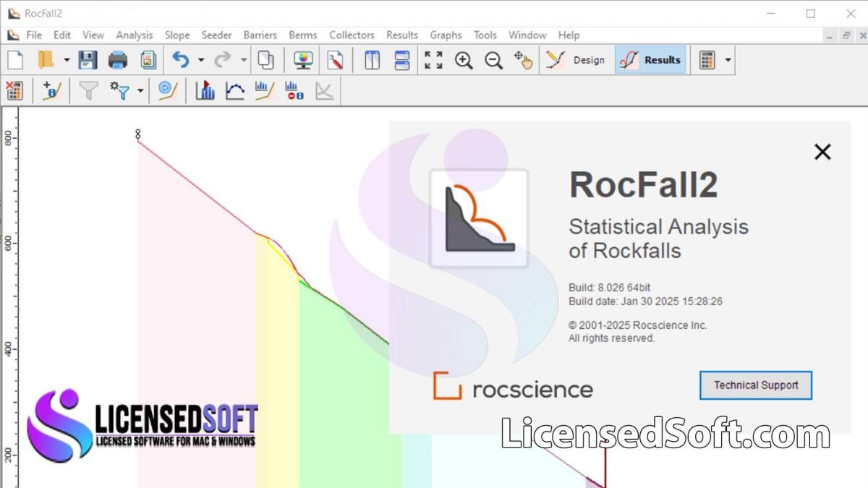
Task: Open the Results menu
Action: (402, 35)
